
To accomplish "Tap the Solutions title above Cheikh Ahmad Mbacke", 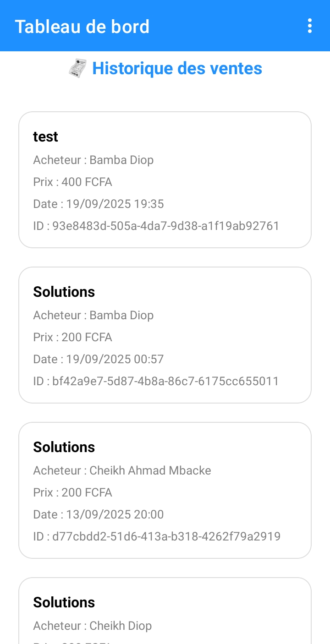I will pos(64,447).
